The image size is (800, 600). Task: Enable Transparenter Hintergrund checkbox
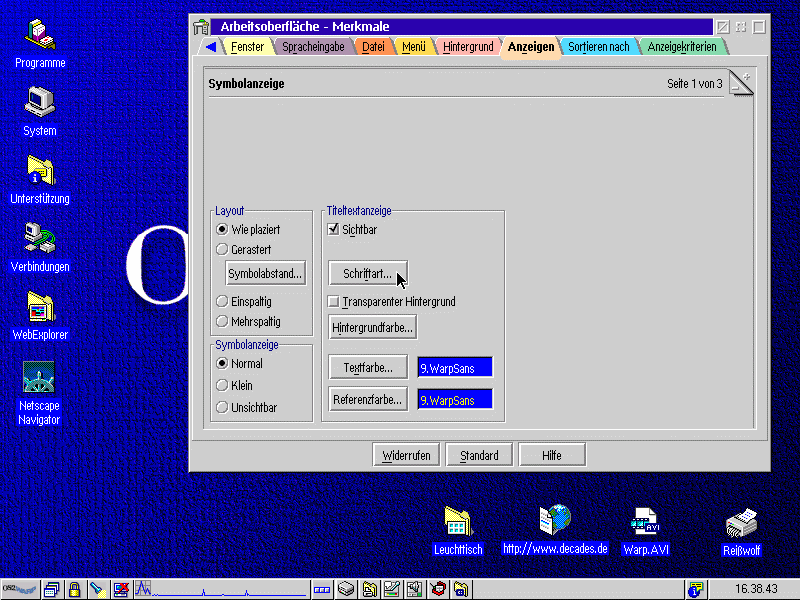point(333,302)
